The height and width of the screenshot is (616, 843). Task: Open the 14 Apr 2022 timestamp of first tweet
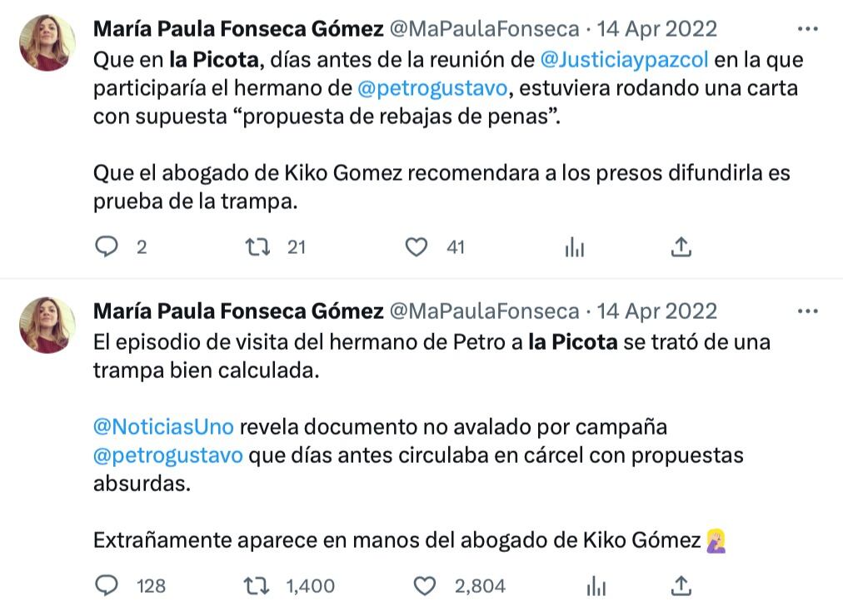[x=656, y=28]
